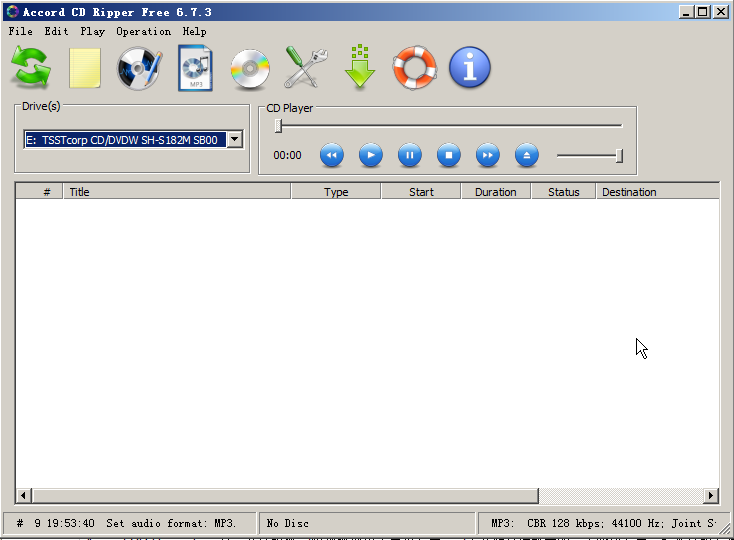Open the Play menu
734x540 pixels.
(92, 31)
